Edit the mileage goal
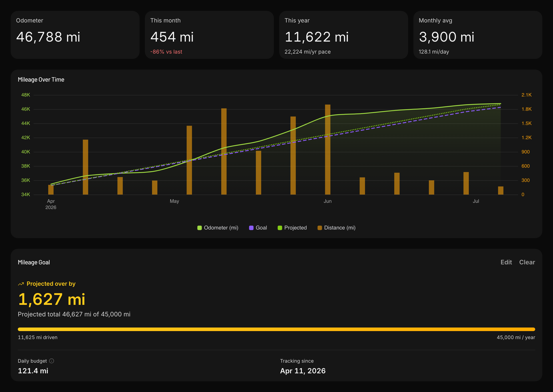553x392 pixels. pyautogui.click(x=506, y=262)
